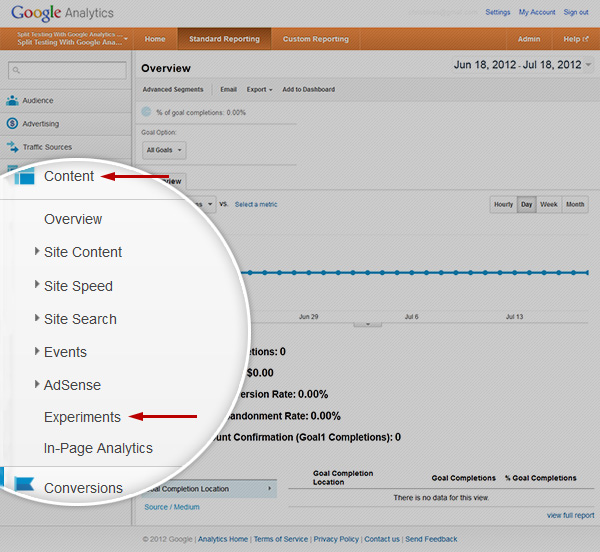The height and width of the screenshot is (552, 600).
Task: Select Conversions in the sidebar
Action: point(83,488)
